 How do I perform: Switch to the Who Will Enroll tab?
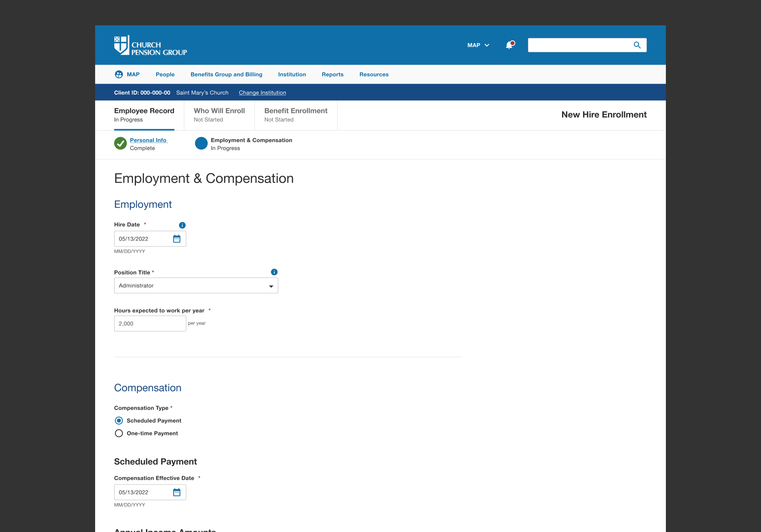(219, 115)
